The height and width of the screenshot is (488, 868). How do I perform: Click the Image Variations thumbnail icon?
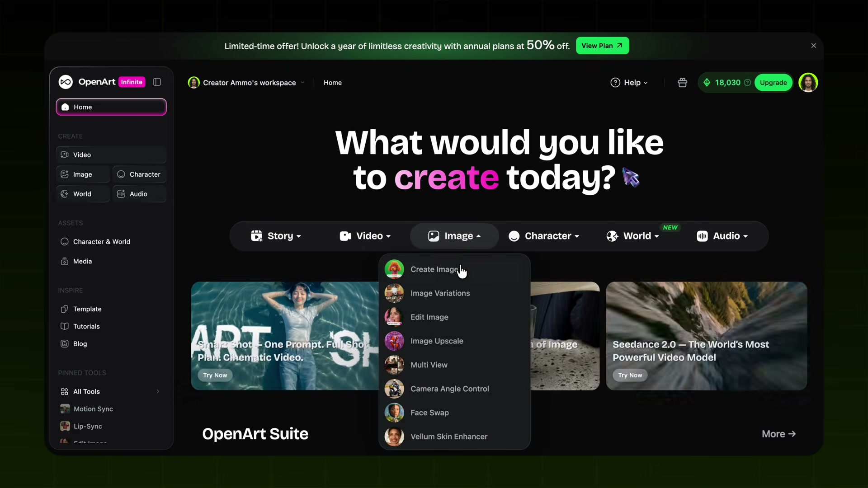(394, 293)
